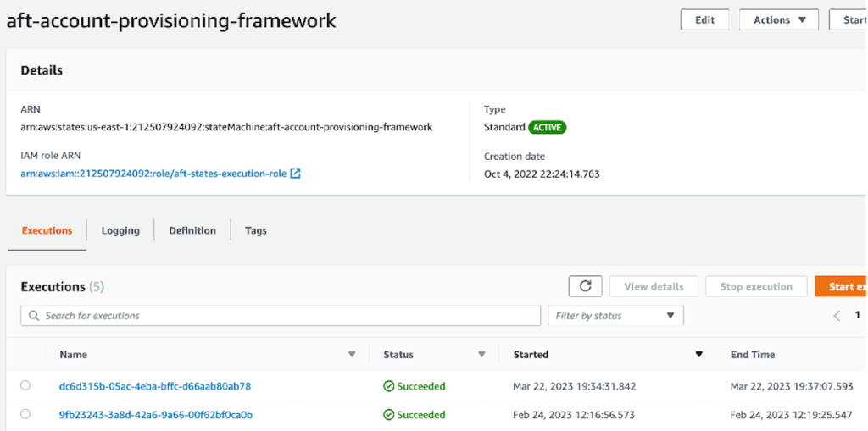Click the Search for executions field

[281, 315]
